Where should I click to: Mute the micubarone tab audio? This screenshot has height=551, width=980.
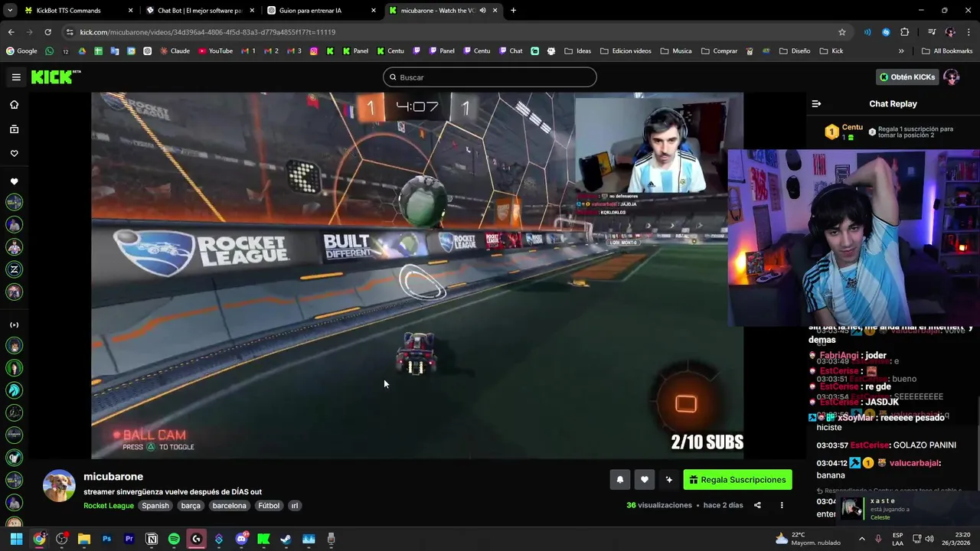point(482,11)
